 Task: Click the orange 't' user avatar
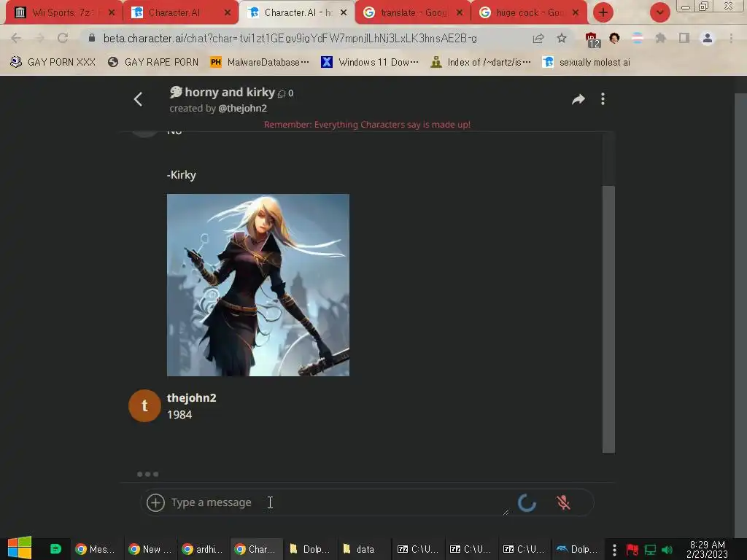click(x=144, y=405)
